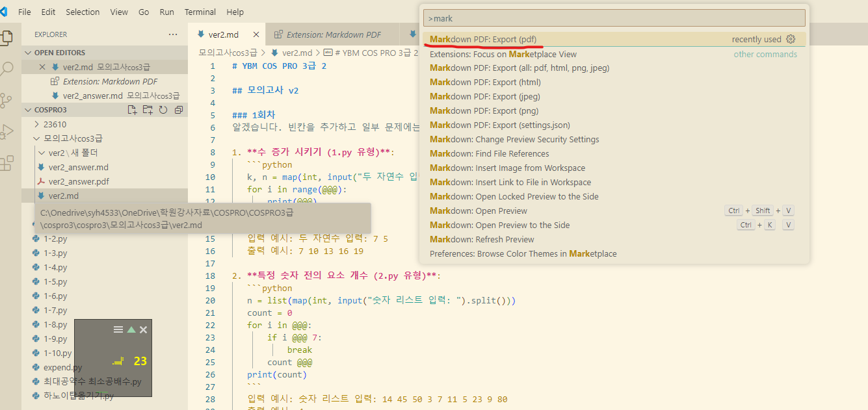Click the New Folder icon in COSPRO3 header
The image size is (868, 410).
point(148,110)
